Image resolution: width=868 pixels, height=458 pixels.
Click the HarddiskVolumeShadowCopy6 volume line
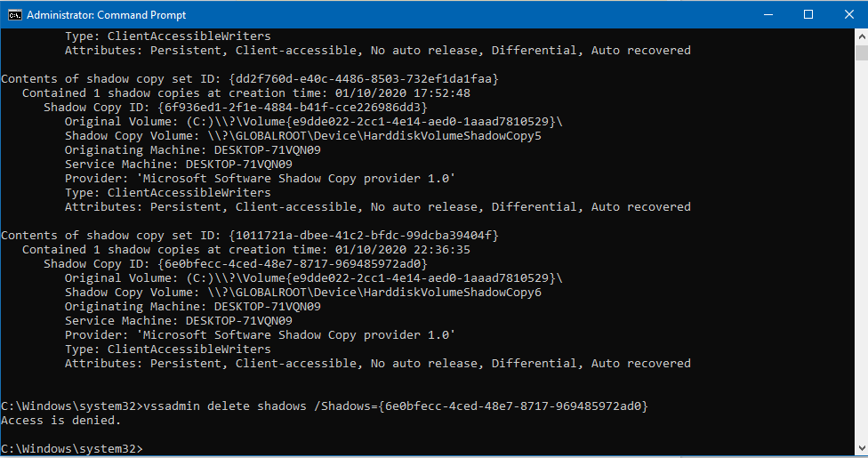302,293
